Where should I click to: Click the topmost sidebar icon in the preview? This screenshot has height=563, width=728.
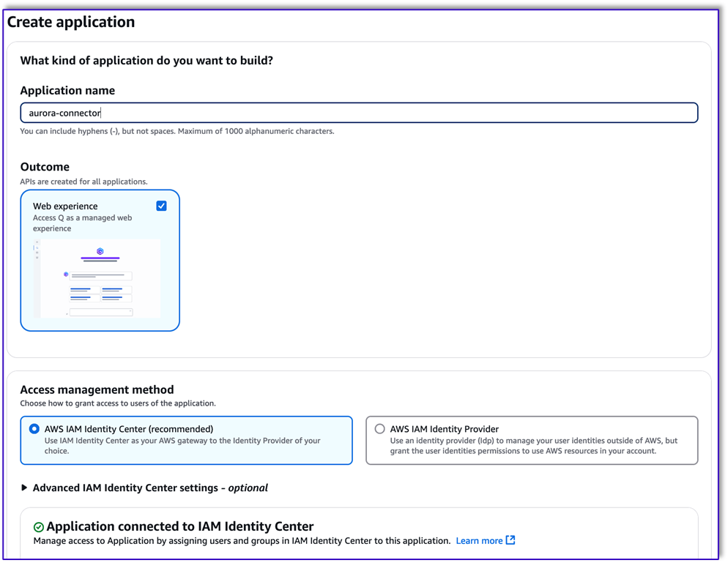(x=37, y=242)
